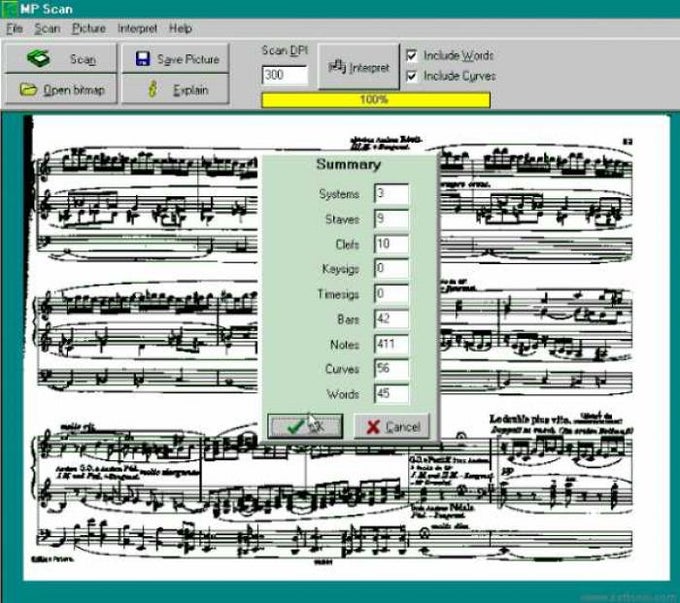This screenshot has height=603, width=680.
Task: Click the Systems value field showing 3
Action: [391, 193]
